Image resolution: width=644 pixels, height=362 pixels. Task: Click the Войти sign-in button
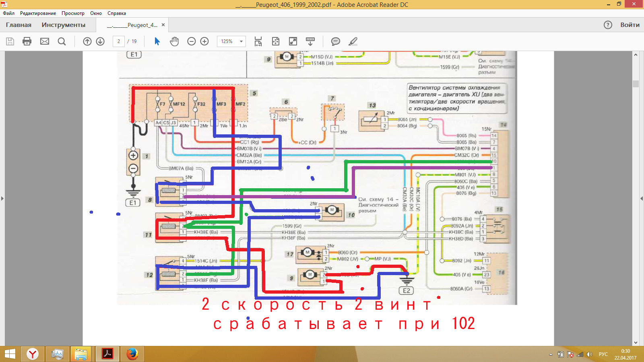click(x=630, y=25)
